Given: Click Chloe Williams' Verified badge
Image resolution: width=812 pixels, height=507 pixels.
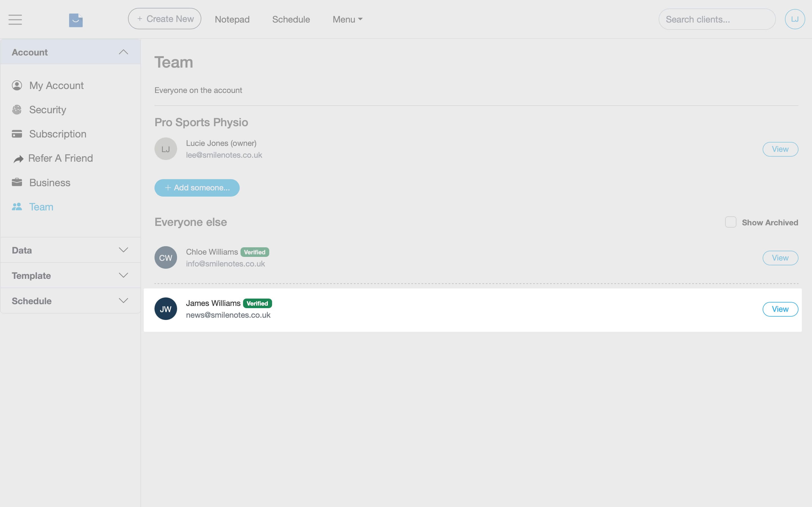Looking at the screenshot, I should [x=255, y=252].
